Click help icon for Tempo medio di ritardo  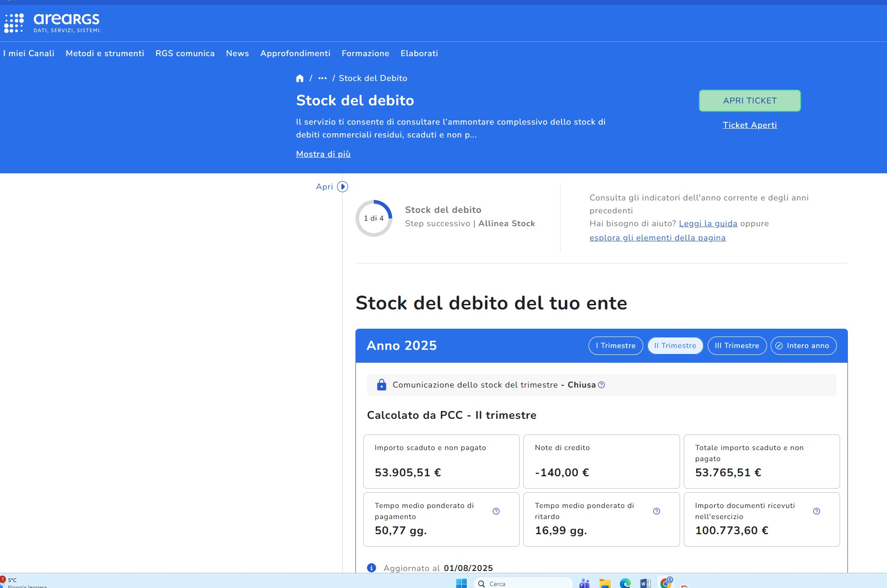coord(657,511)
